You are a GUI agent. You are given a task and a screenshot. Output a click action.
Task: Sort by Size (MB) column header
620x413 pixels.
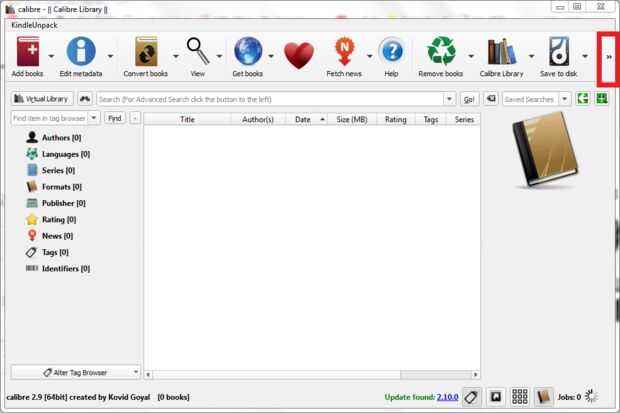tap(352, 119)
